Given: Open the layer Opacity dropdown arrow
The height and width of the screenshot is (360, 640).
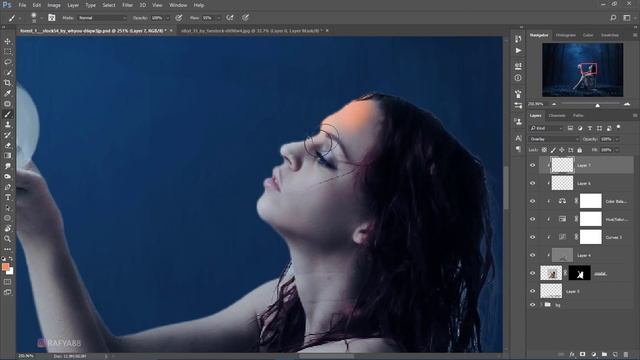Looking at the screenshot, I should pyautogui.click(x=617, y=139).
